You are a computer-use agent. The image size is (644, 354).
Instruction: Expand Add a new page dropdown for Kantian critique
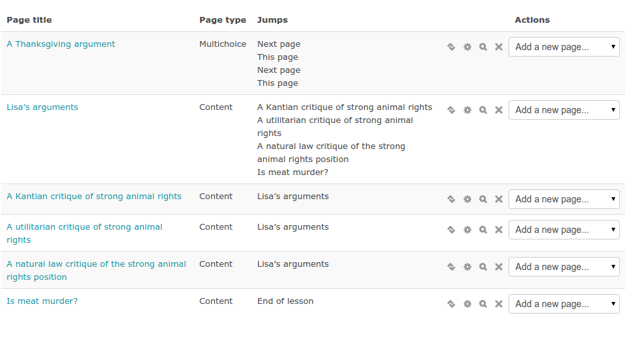564,199
